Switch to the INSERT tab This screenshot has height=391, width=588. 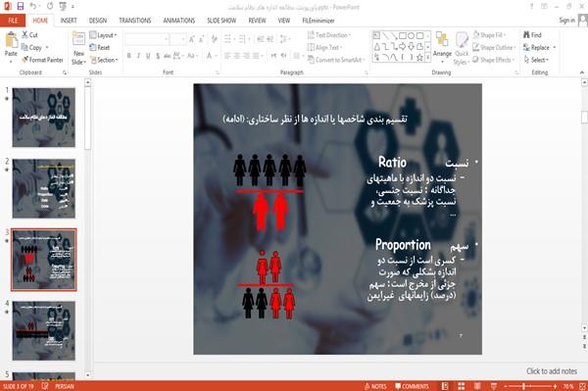69,21
